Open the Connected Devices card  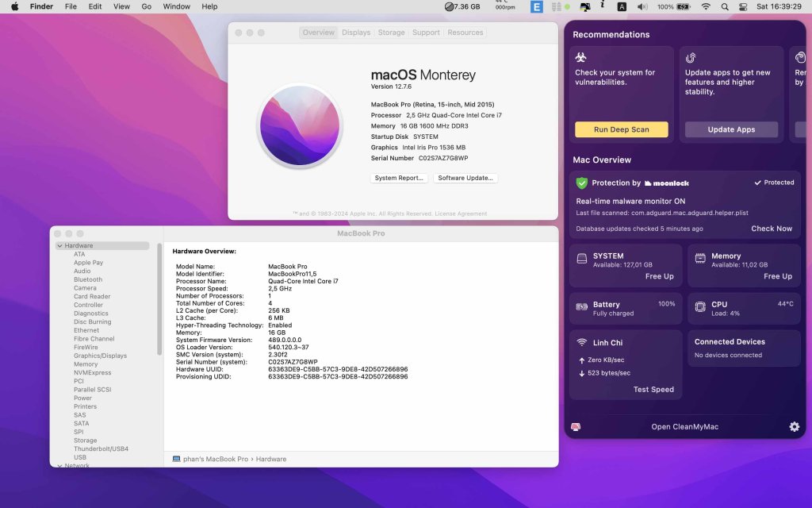744,348
